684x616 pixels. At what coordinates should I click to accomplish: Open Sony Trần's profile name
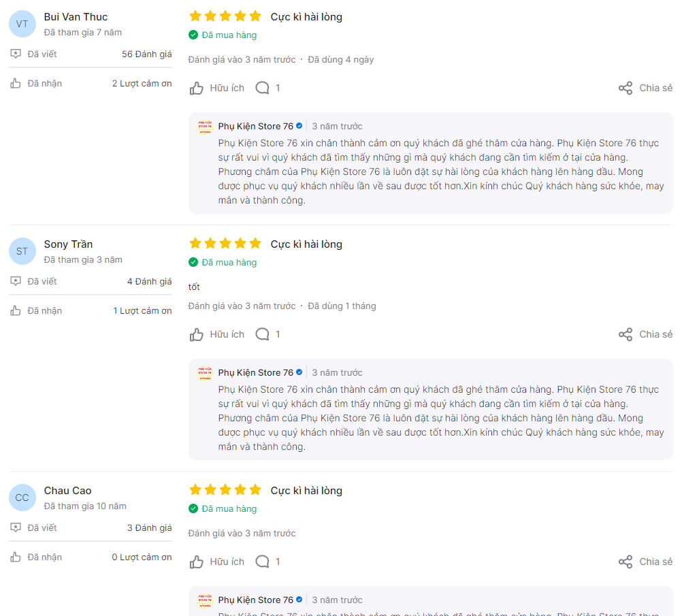[68, 244]
